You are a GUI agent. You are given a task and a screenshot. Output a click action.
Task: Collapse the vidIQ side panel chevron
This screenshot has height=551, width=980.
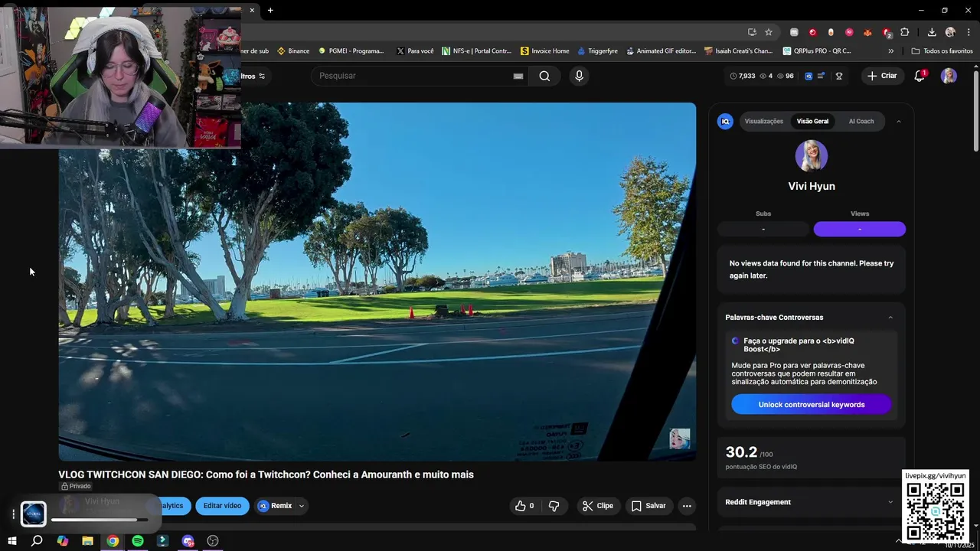coord(899,121)
